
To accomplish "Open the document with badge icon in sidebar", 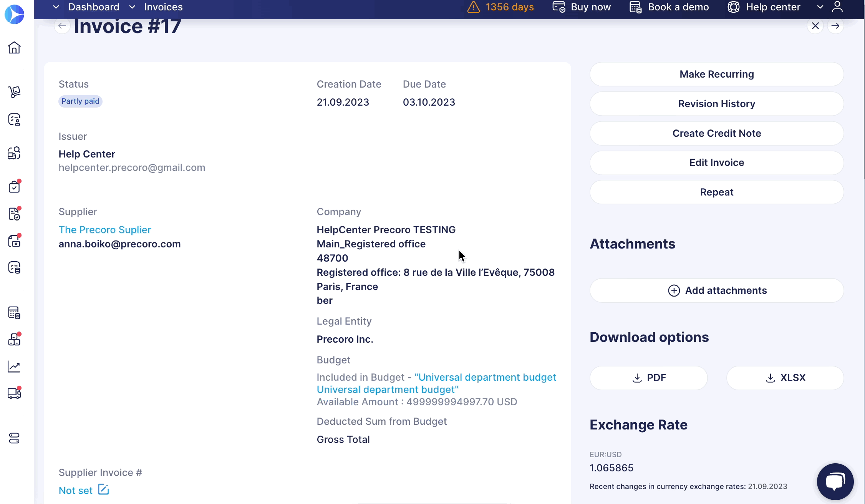I will (14, 214).
